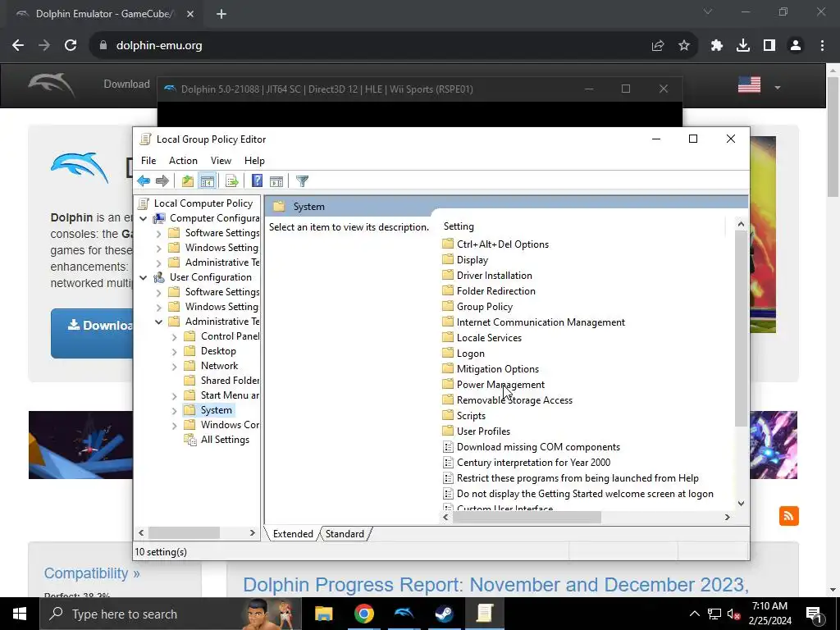Image resolution: width=840 pixels, height=630 pixels.
Task: Click the tree pane horizontal scrollbar right arrow
Action: (x=253, y=533)
